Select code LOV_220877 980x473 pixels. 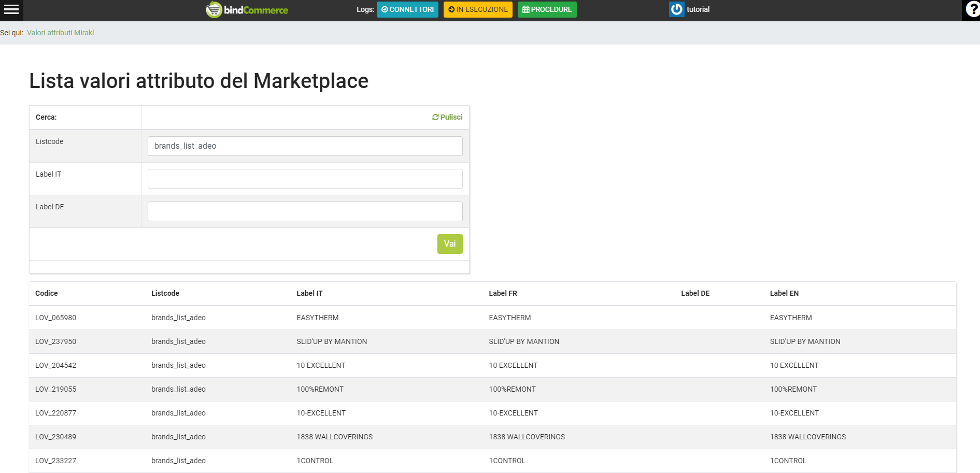pos(55,413)
